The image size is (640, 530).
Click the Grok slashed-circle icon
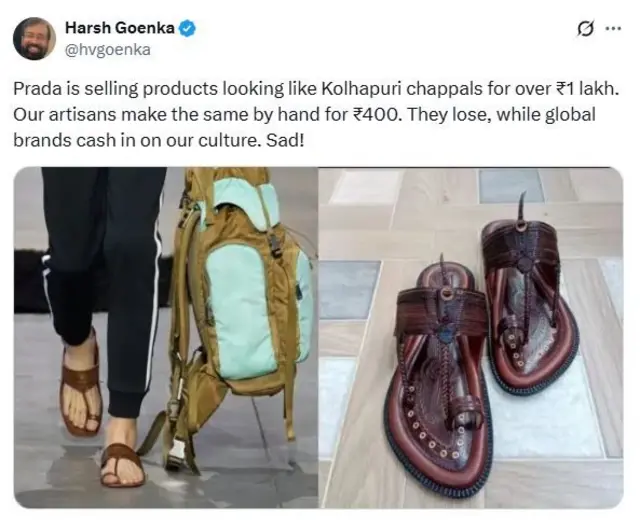click(587, 28)
